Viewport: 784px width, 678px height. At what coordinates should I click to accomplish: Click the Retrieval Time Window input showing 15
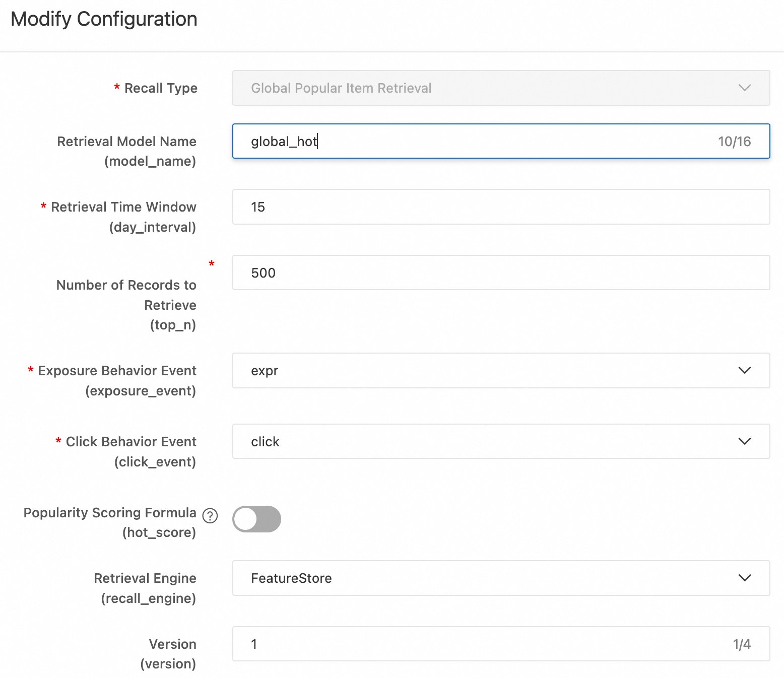coord(500,207)
